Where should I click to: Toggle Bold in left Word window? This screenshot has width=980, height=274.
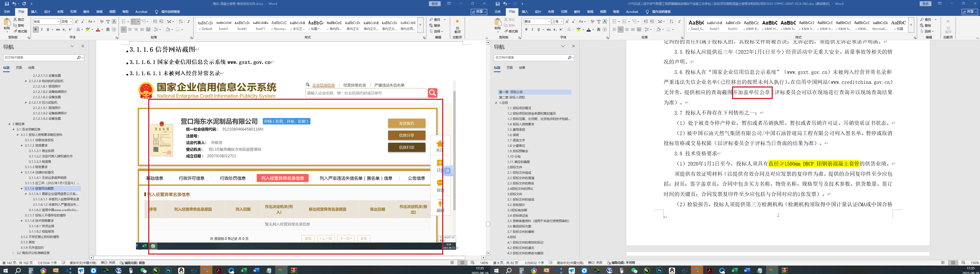[x=35, y=29]
